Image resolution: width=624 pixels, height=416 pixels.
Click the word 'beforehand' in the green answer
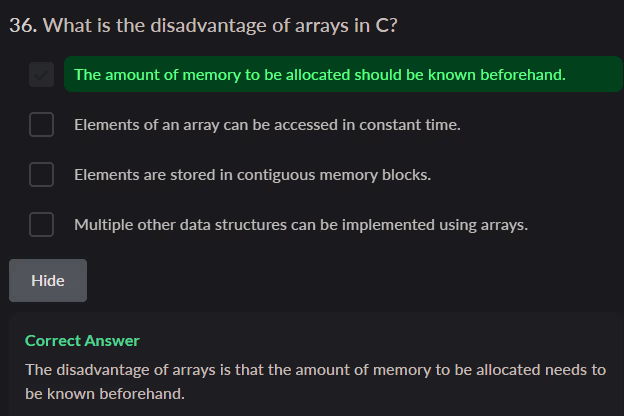pyautogui.click(x=522, y=75)
